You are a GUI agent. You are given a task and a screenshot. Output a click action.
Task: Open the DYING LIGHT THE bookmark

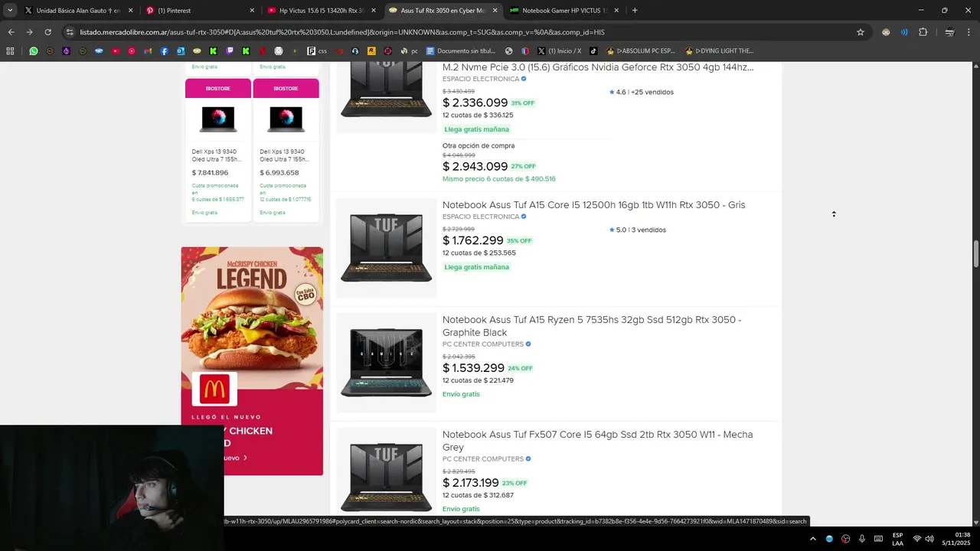click(x=720, y=51)
